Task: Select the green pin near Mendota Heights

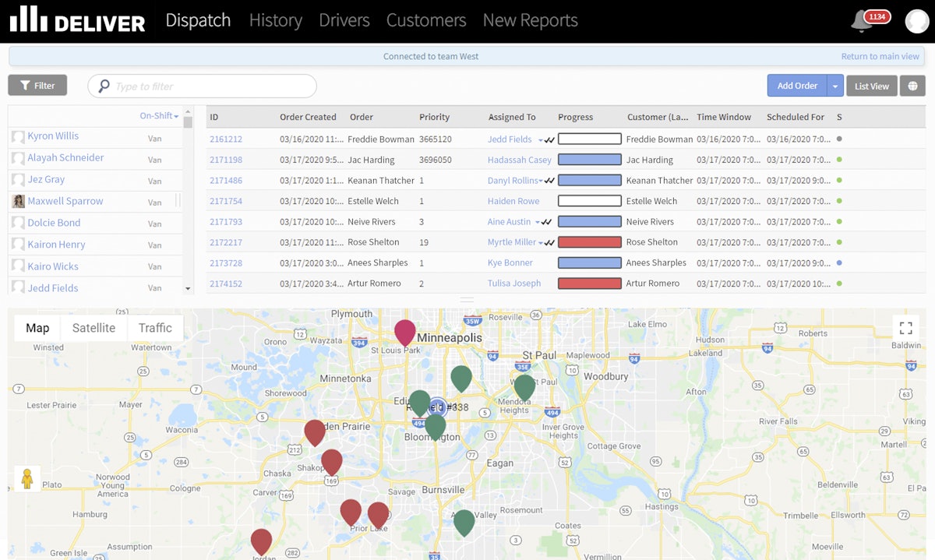Action: point(524,386)
